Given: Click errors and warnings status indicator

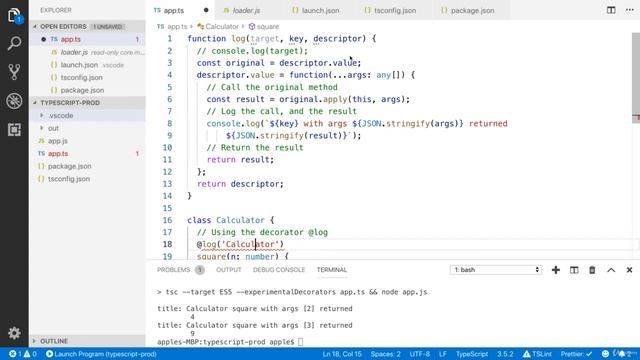Looking at the screenshot, I should coord(23,354).
